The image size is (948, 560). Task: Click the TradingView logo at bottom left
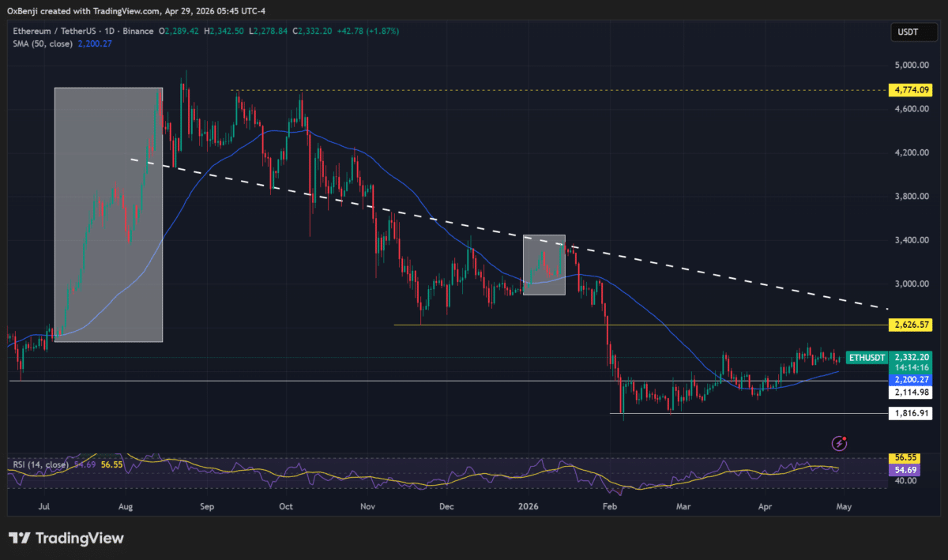click(66, 538)
